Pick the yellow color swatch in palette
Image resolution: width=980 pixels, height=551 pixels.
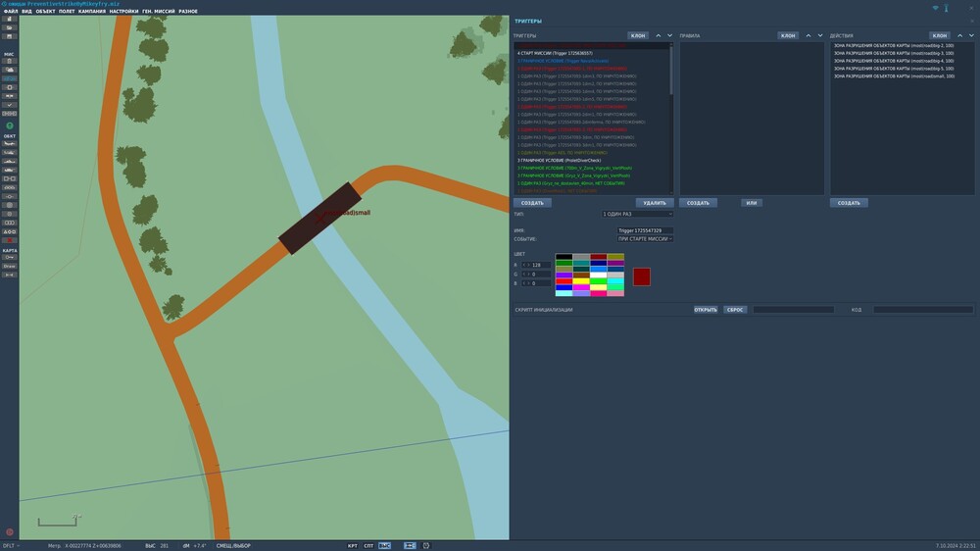581,280
